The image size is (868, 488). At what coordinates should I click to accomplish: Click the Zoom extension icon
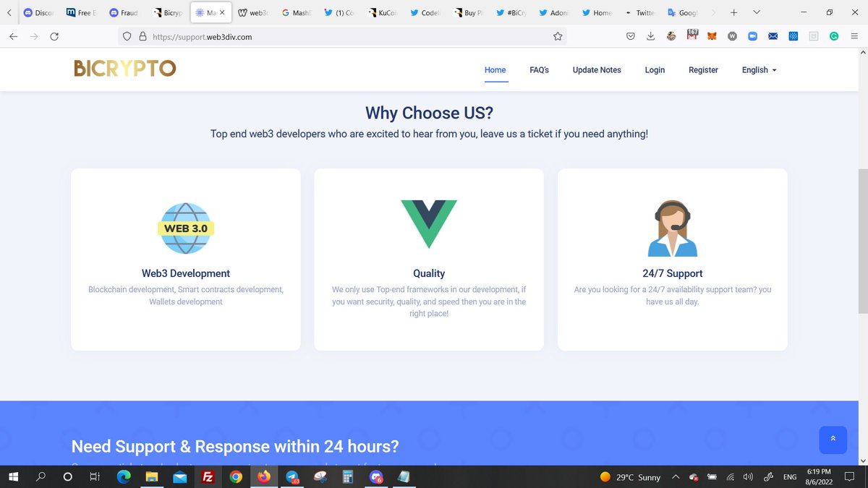coord(752,36)
